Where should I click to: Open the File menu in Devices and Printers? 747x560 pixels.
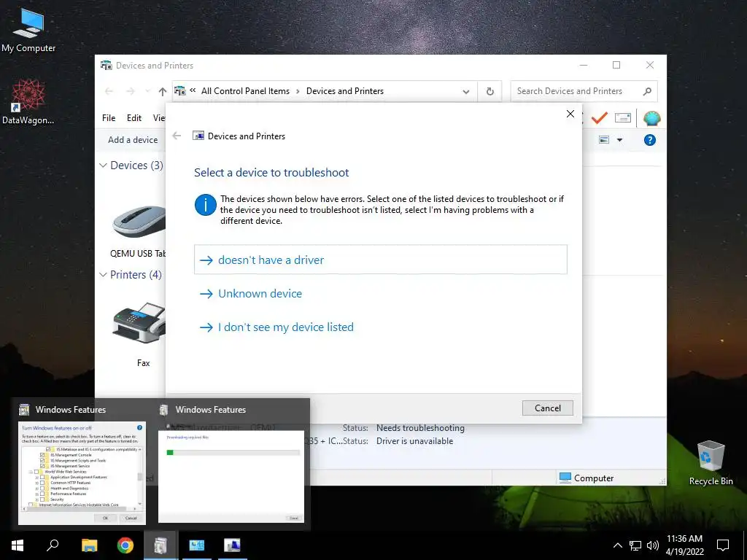pyautogui.click(x=109, y=117)
